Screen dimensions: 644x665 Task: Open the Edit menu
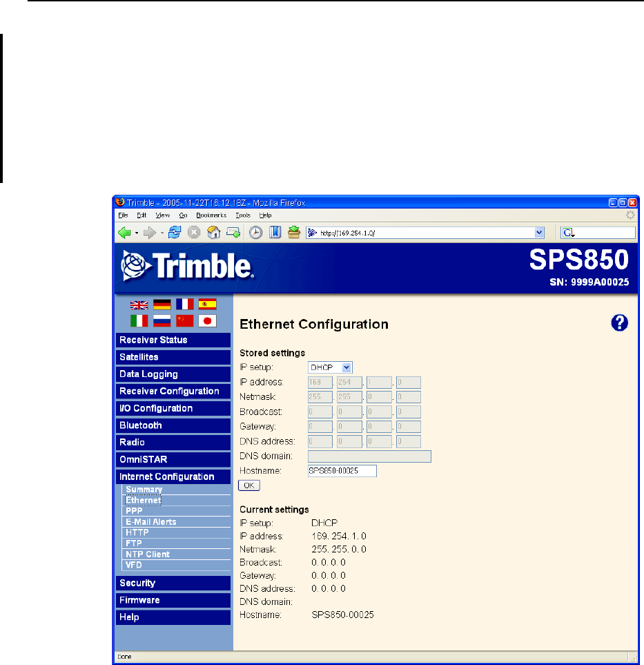(x=142, y=215)
